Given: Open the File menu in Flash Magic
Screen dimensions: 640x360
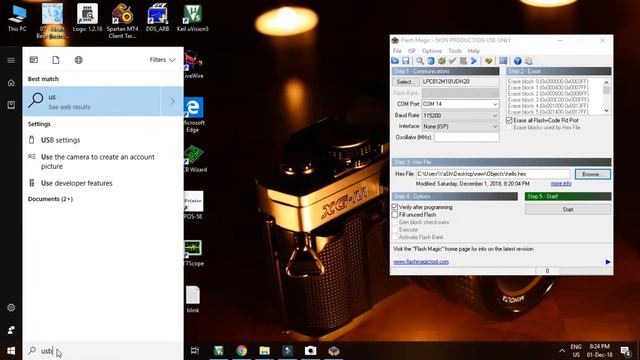Looking at the screenshot, I should coord(397,51).
